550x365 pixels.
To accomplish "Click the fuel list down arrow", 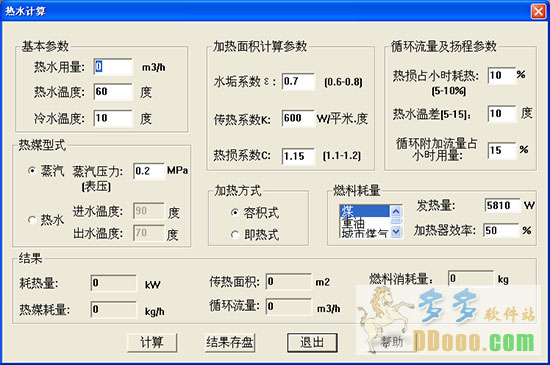I will pos(396,232).
